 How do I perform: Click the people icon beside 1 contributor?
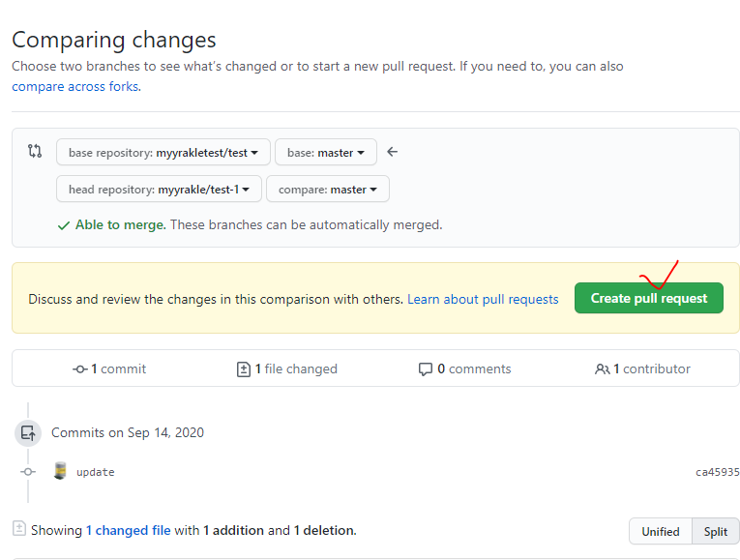click(603, 368)
